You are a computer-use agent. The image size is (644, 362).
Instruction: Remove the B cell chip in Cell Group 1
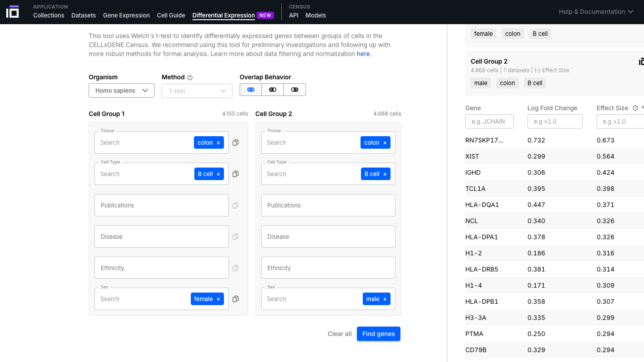click(x=219, y=174)
